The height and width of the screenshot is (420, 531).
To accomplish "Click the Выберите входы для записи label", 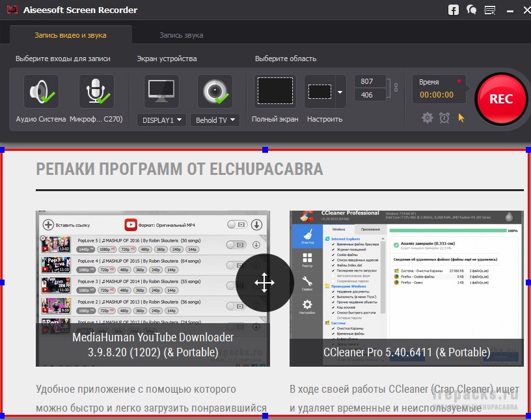I will tap(63, 59).
